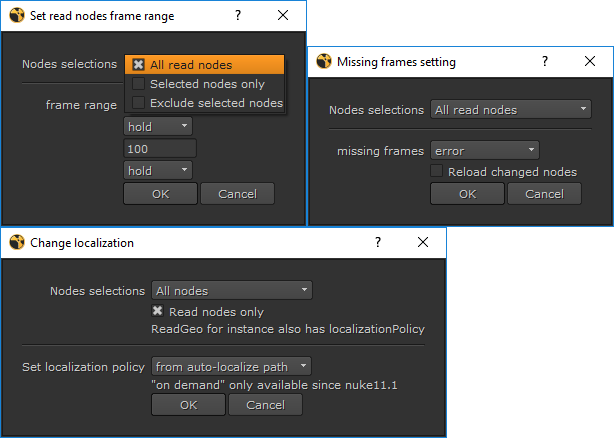
Task: Open missing frames 'error' dropdown
Action: click(x=485, y=151)
